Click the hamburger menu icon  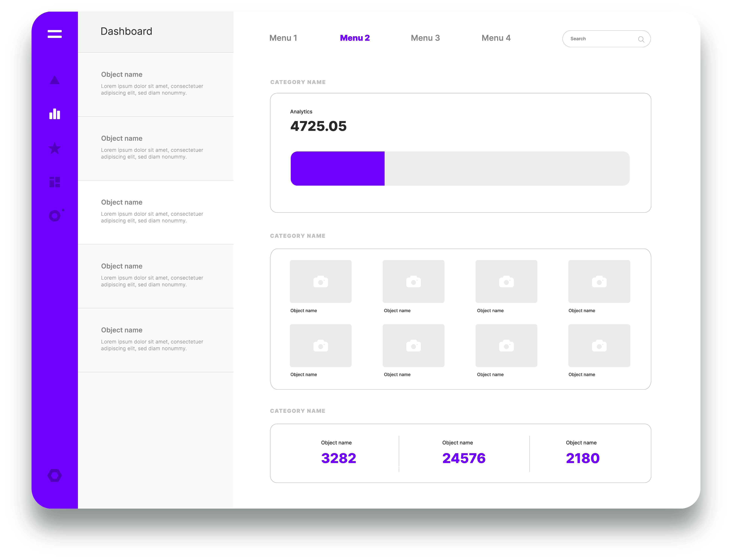click(55, 34)
